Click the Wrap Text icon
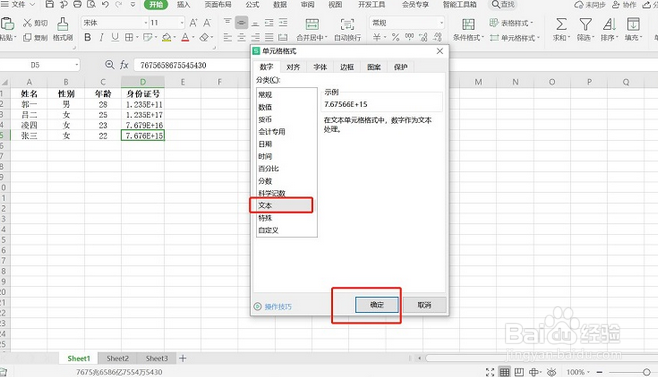The width and height of the screenshot is (658, 377). tap(347, 24)
